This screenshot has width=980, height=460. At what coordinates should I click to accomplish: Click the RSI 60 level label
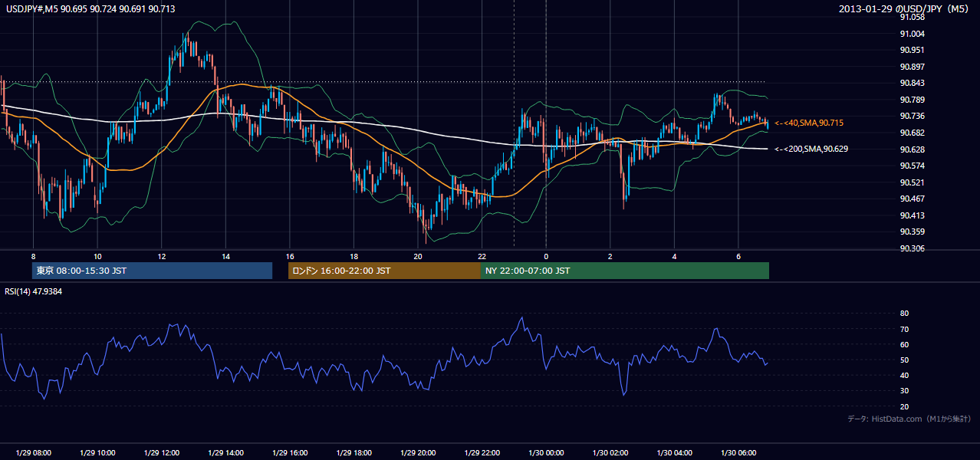[x=904, y=344]
